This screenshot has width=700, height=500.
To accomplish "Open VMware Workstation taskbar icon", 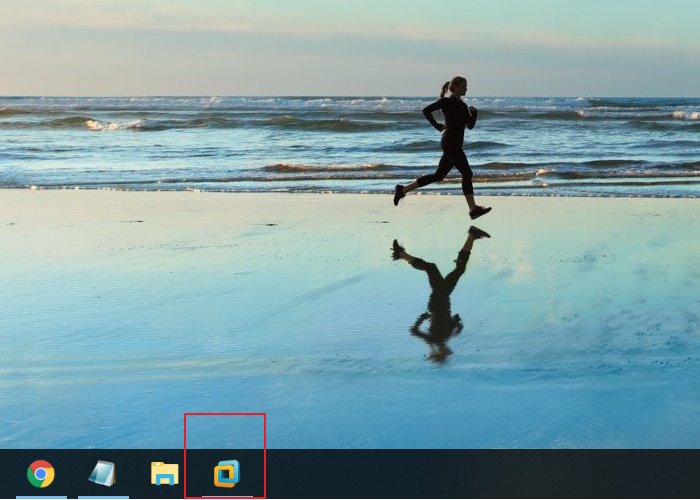I will click(x=226, y=474).
